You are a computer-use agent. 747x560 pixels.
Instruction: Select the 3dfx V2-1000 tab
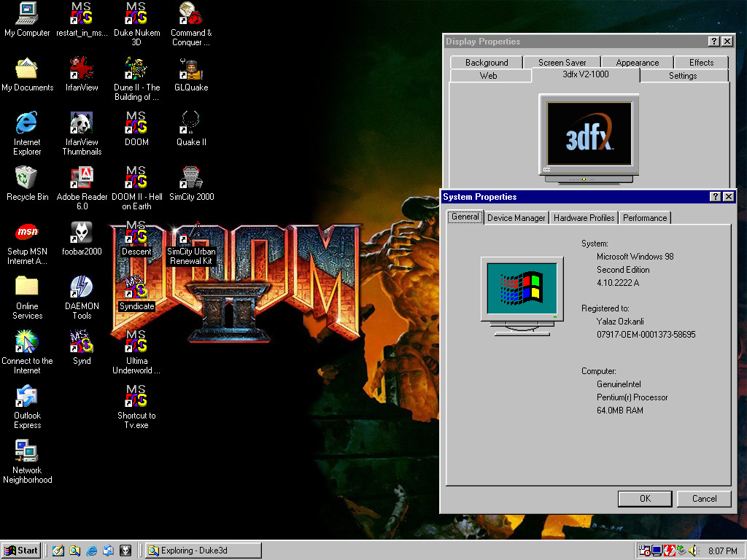tap(586, 74)
